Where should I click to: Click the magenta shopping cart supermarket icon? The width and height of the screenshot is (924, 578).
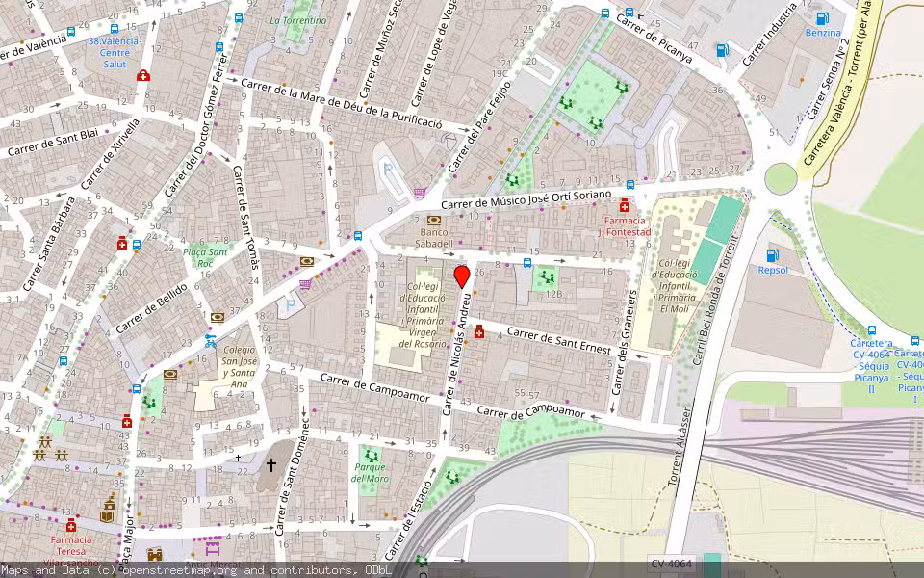click(x=304, y=284)
